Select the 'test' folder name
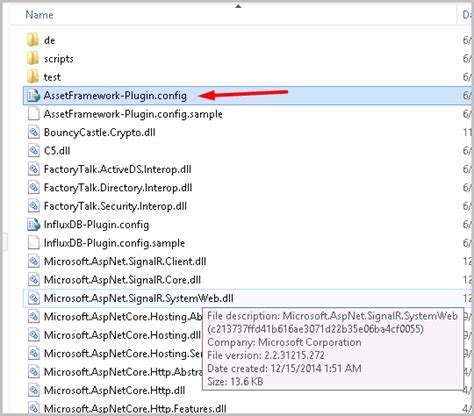Image resolution: width=474 pixels, height=416 pixels. [52, 77]
